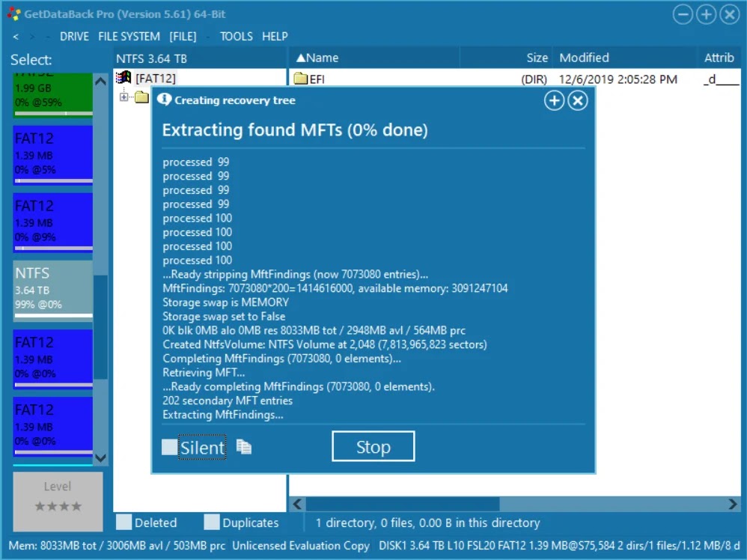Sort by Attrib column header
Viewport: 747px width, 560px height.
719,58
